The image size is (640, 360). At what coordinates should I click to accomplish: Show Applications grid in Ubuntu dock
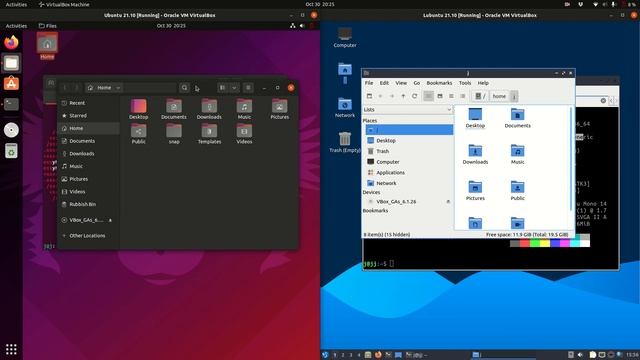pos(11,349)
